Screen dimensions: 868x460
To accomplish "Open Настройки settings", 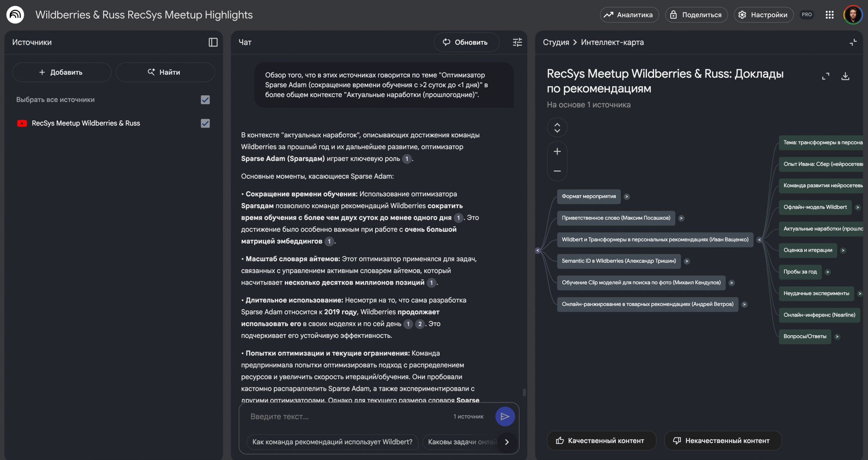I will [x=764, y=15].
